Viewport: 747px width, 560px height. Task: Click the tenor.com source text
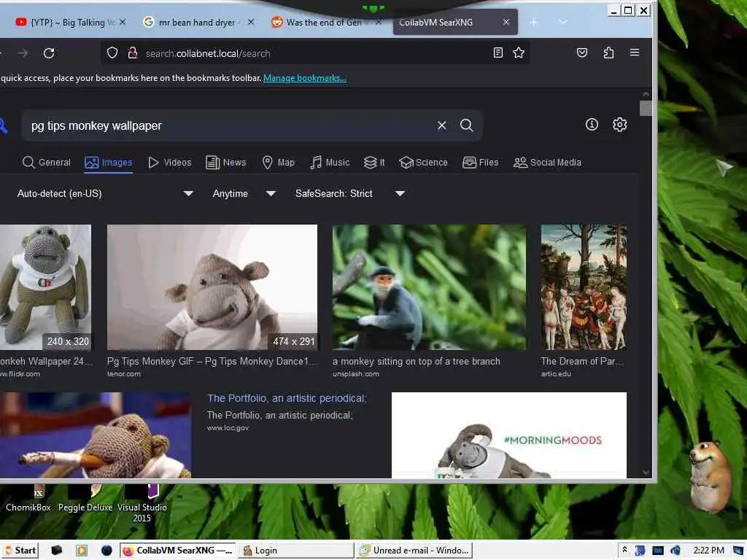point(124,374)
